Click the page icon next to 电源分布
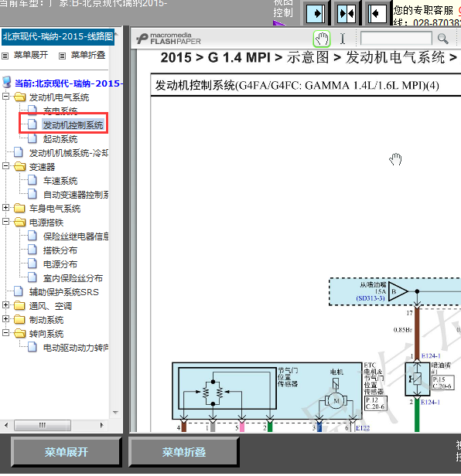Screen dimensions: 461x476 [x=32, y=263]
